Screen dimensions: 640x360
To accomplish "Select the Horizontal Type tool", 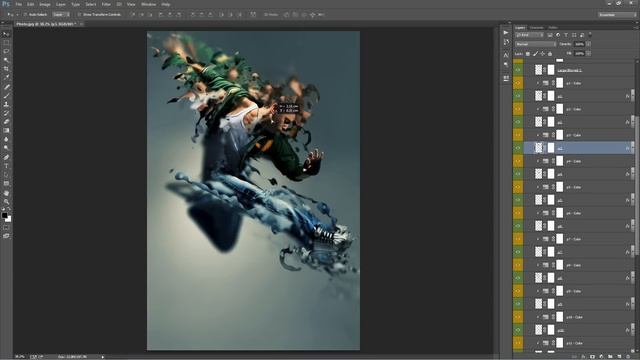I will pos(6,166).
